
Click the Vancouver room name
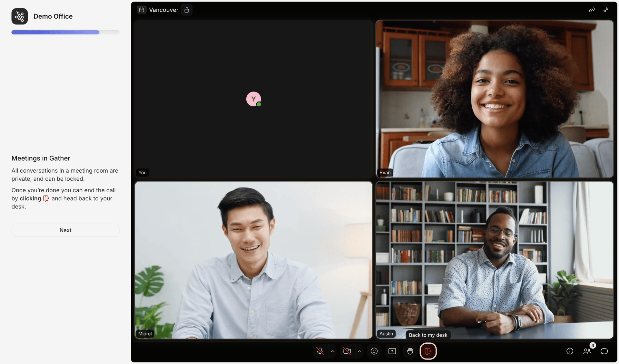pos(163,10)
